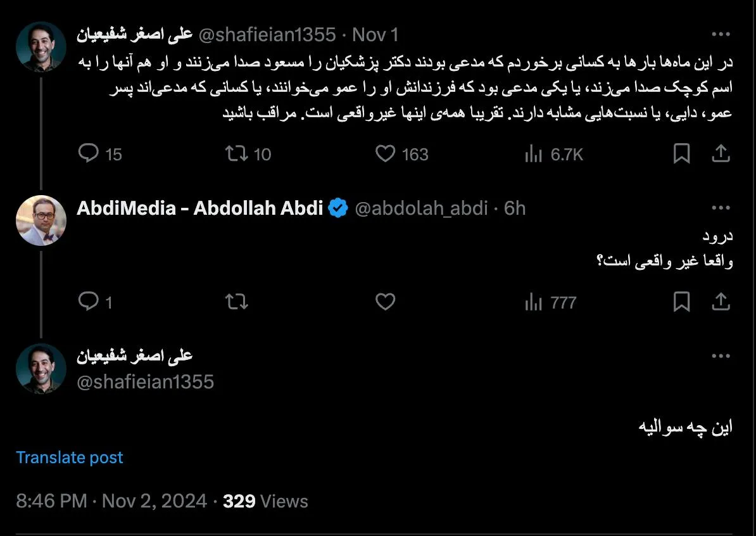Screen dimensions: 756x536
Task: Click the Translate post link
Action: tap(69, 457)
